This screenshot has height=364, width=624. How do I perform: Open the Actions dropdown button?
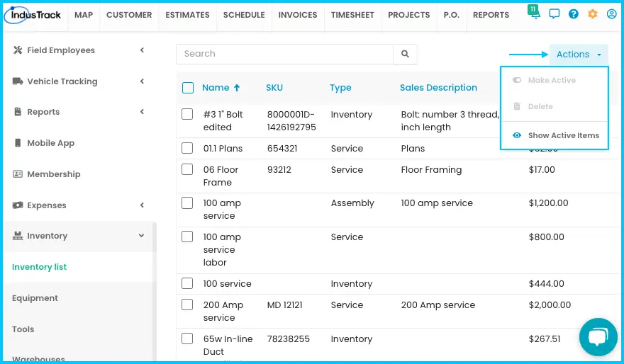(579, 55)
